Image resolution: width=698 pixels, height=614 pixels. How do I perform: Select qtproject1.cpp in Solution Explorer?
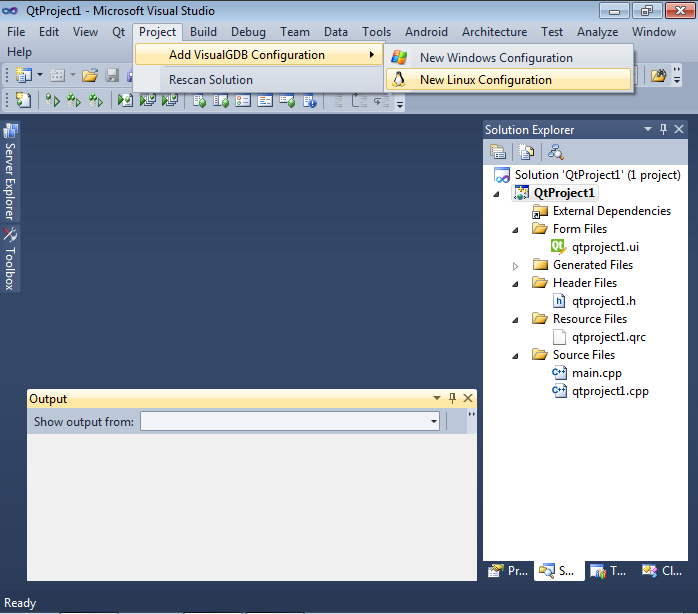610,391
